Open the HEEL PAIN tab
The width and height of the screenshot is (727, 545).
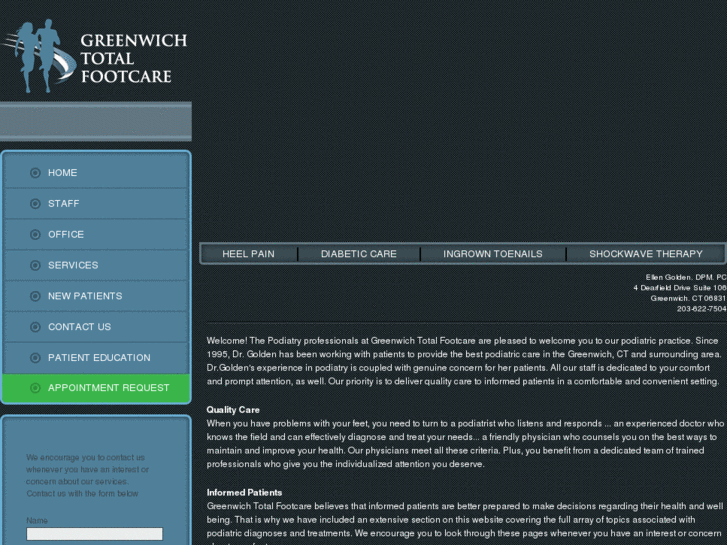249,254
